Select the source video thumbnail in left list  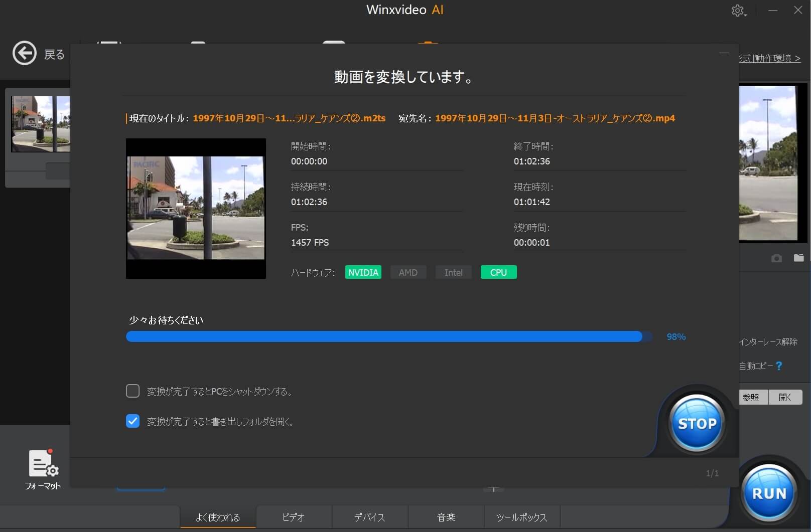(40, 124)
